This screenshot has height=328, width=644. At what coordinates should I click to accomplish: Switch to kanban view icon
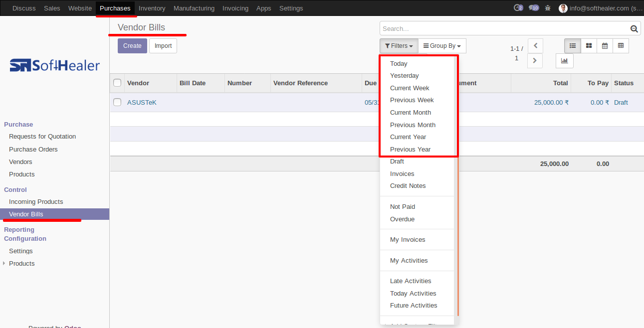(589, 46)
